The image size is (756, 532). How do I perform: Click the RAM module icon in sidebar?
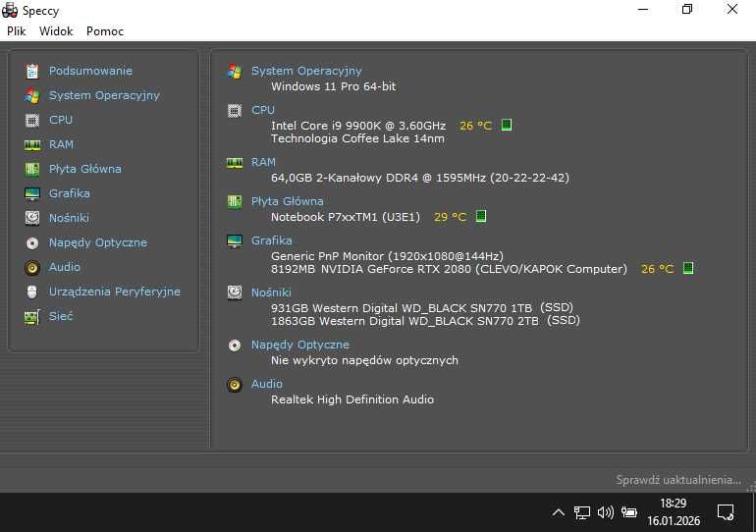click(x=32, y=144)
